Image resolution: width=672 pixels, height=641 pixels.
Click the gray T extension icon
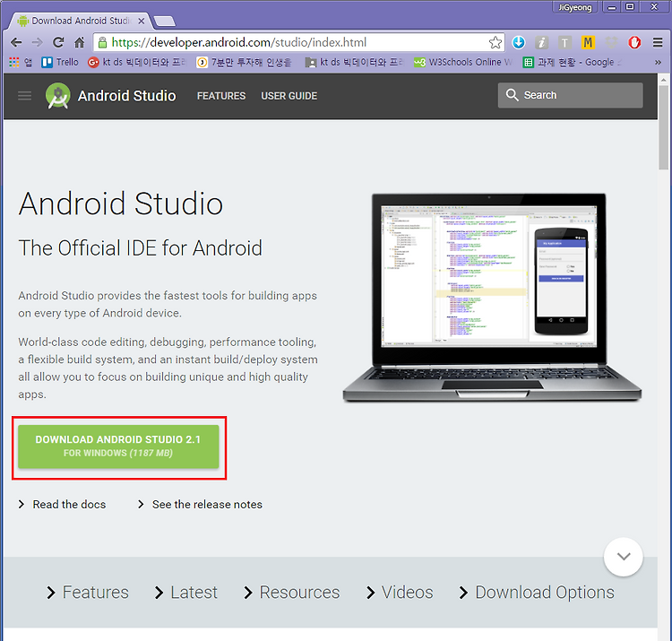click(564, 42)
